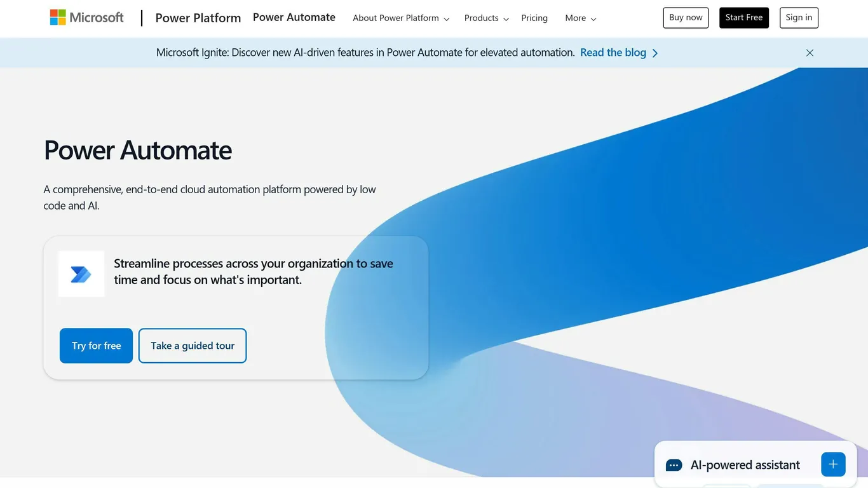Screen dimensions: 868x488
Task: Open the Power Platform home link
Action: tap(198, 18)
